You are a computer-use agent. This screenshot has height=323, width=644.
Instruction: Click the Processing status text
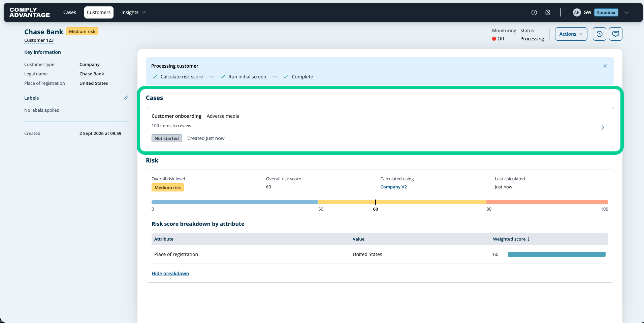coord(532,39)
